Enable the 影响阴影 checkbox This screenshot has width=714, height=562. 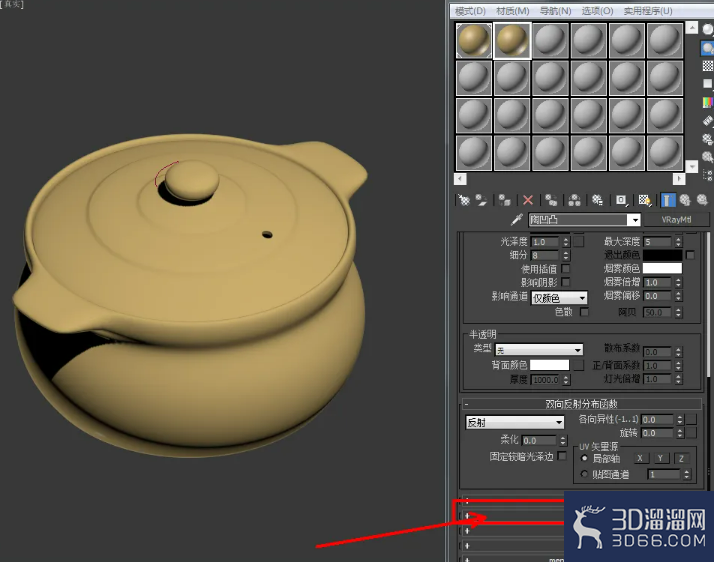pyautogui.click(x=566, y=282)
